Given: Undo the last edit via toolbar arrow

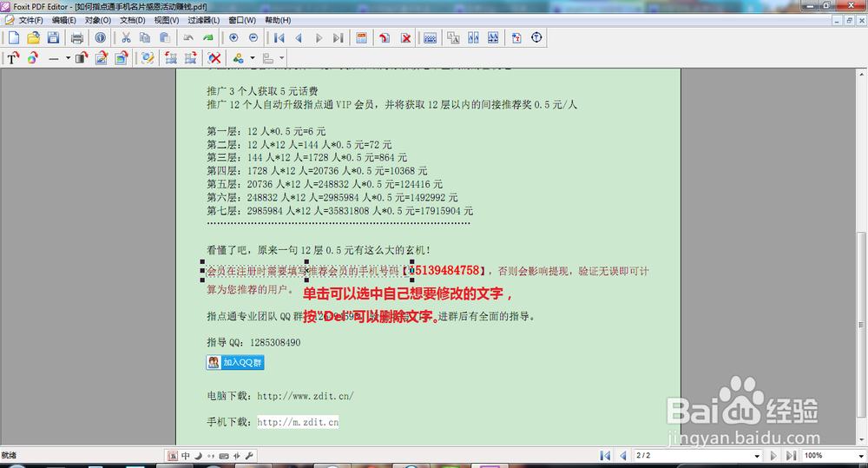Looking at the screenshot, I should coord(188,37).
